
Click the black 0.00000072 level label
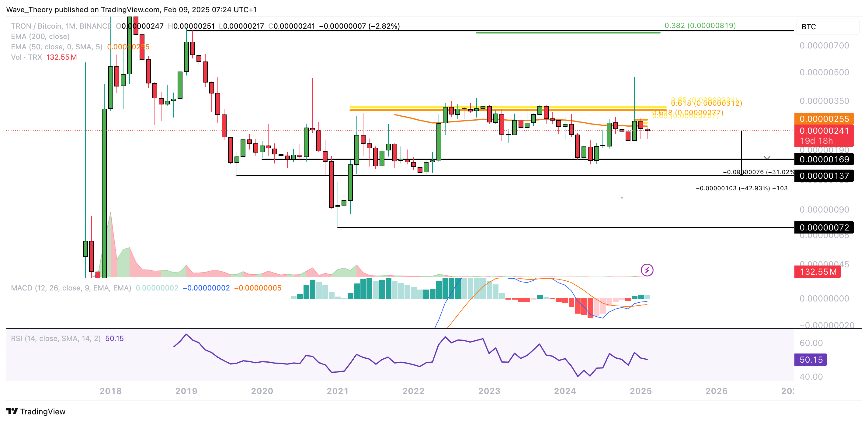pyautogui.click(x=824, y=227)
